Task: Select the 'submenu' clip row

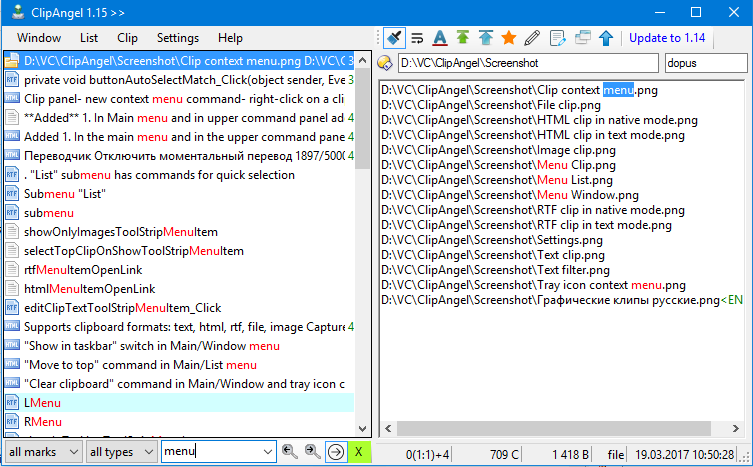Action: [179, 213]
